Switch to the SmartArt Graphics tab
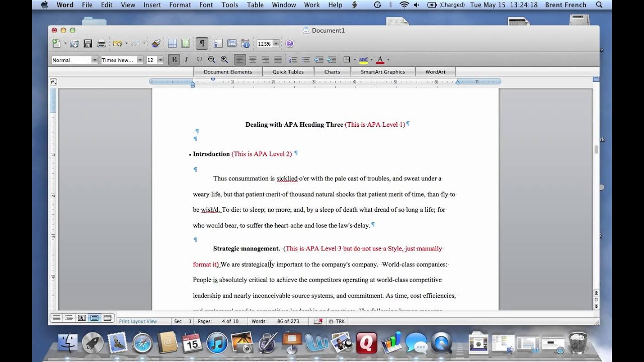The image size is (644, 362). (x=383, y=72)
